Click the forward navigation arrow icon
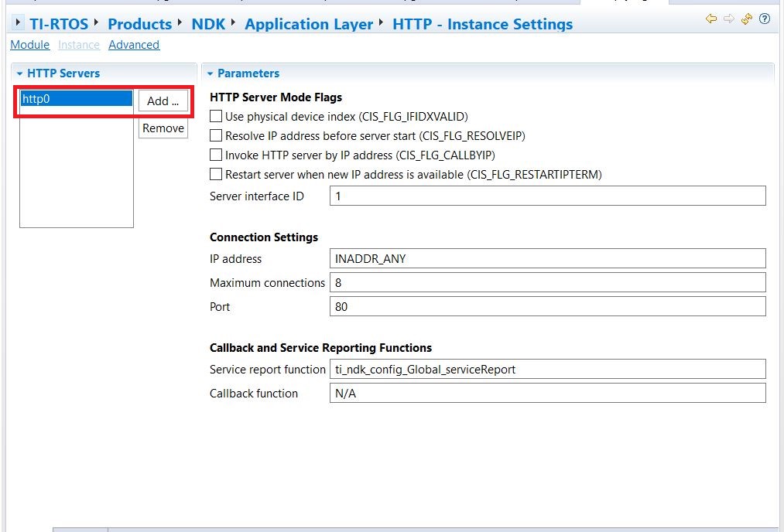The height and width of the screenshot is (532, 784). pyautogui.click(x=729, y=19)
